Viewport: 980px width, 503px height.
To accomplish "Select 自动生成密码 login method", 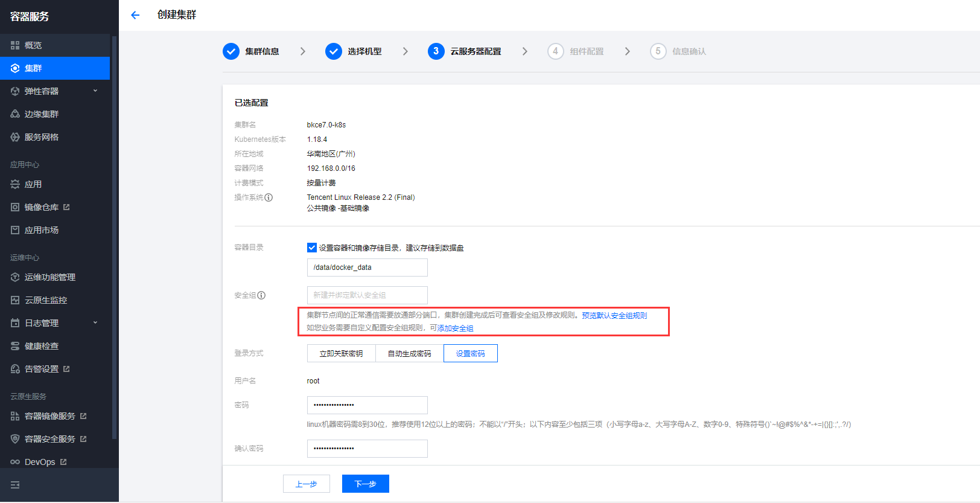I will [x=409, y=353].
